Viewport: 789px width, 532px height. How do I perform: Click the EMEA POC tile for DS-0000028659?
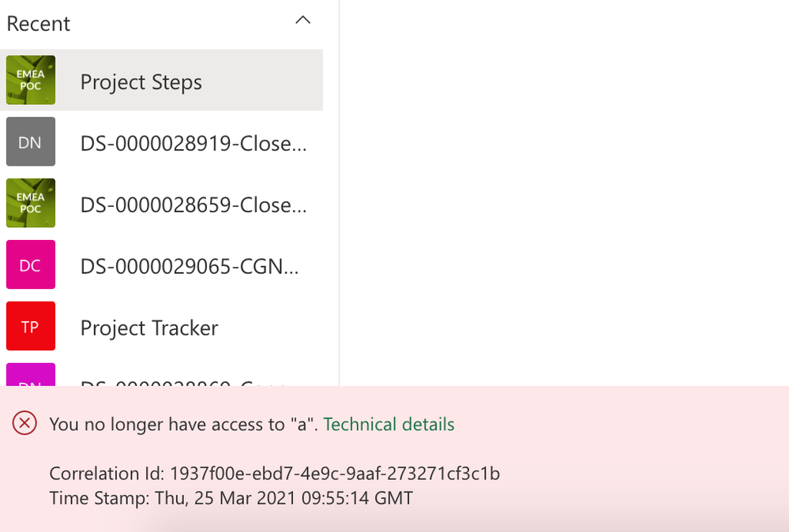31,203
